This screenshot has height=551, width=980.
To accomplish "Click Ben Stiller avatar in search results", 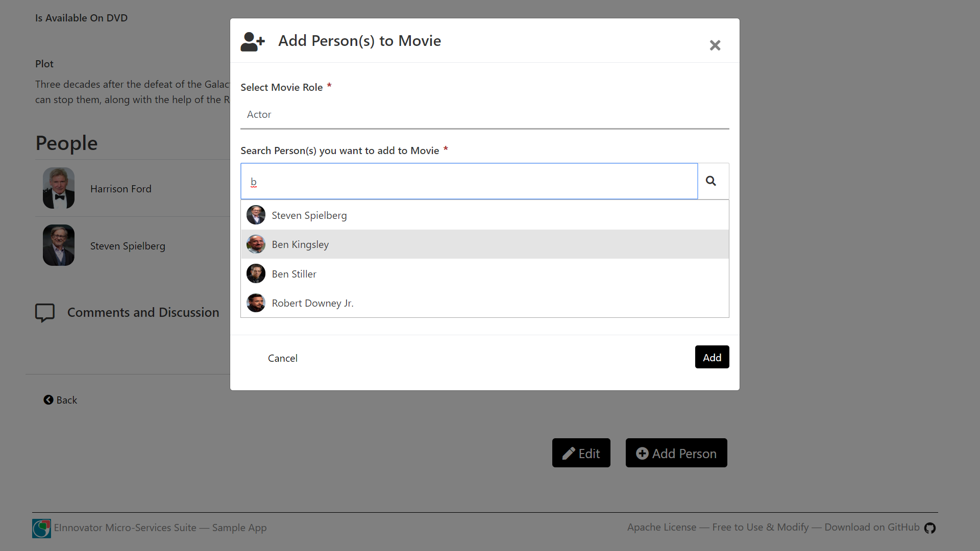I will click(x=256, y=273).
